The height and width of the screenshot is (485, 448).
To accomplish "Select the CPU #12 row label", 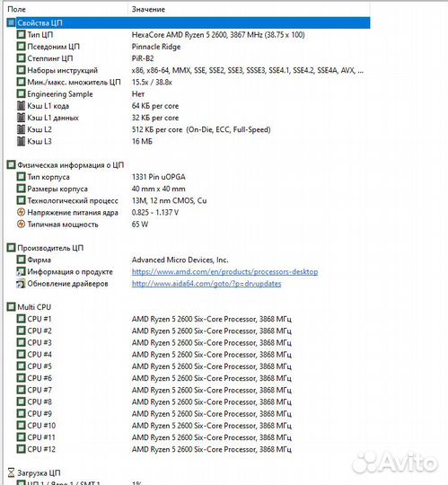I will (41, 449).
